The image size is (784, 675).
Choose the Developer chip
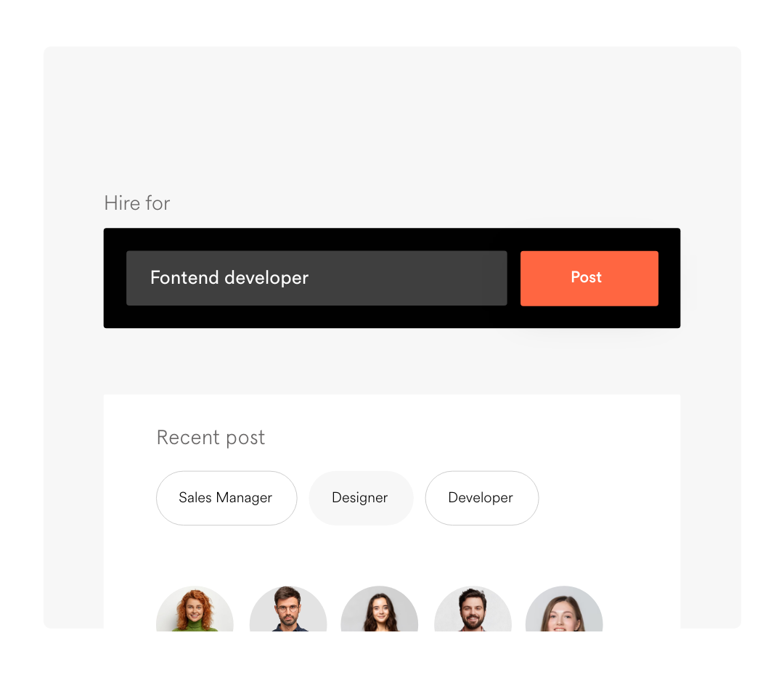481,498
